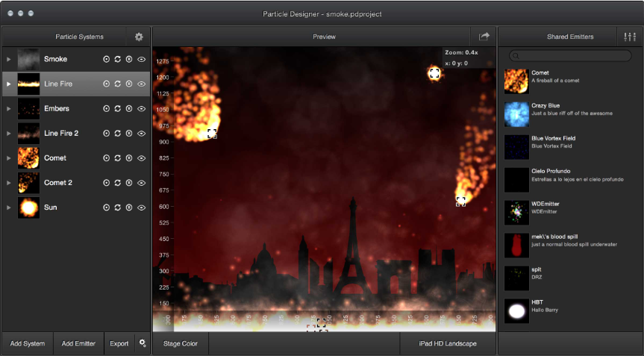Image resolution: width=644 pixels, height=356 pixels.
Task: Select "mek\'s blood spill" shared emitter
Action: pos(569,245)
